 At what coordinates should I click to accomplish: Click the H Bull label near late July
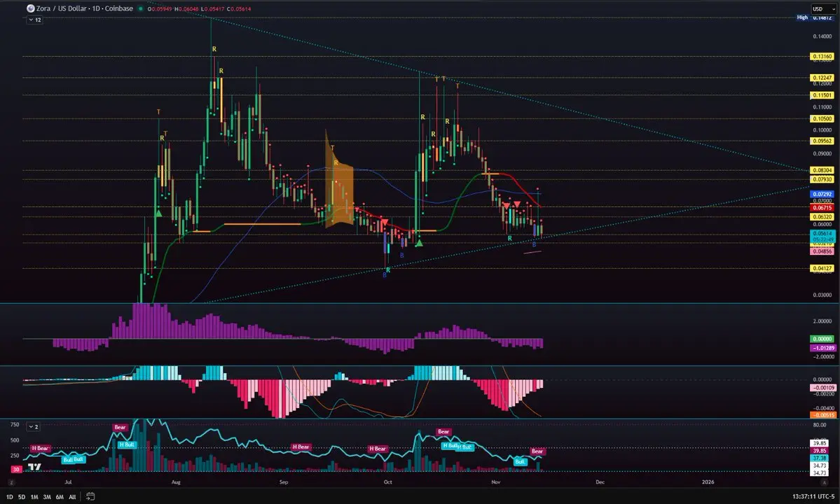[x=127, y=444]
